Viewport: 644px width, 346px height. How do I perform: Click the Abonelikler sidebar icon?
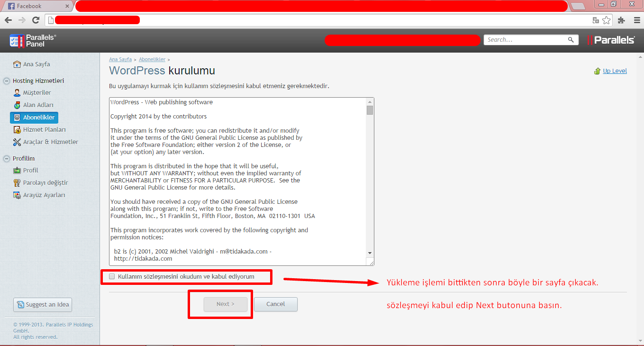tap(18, 118)
